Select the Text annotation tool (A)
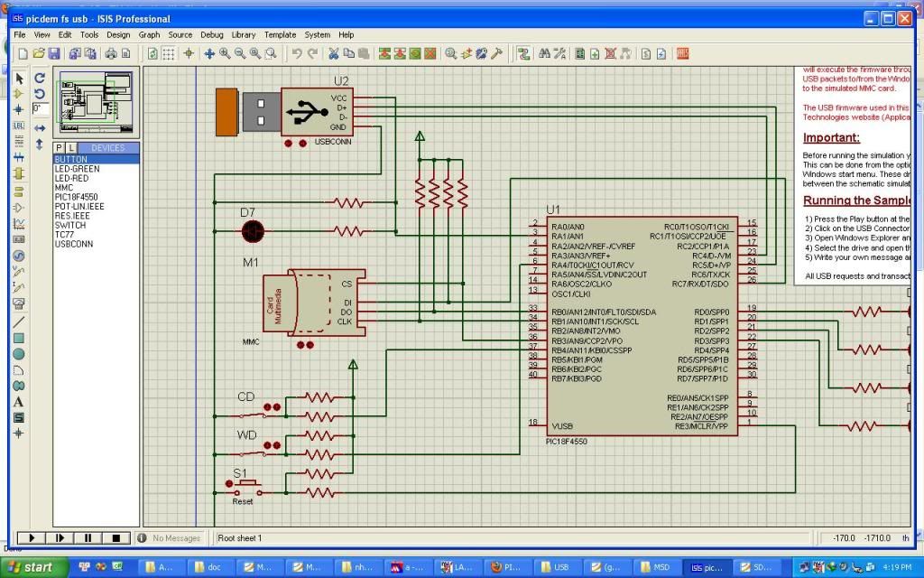This screenshot has height=578, width=924. [x=18, y=402]
